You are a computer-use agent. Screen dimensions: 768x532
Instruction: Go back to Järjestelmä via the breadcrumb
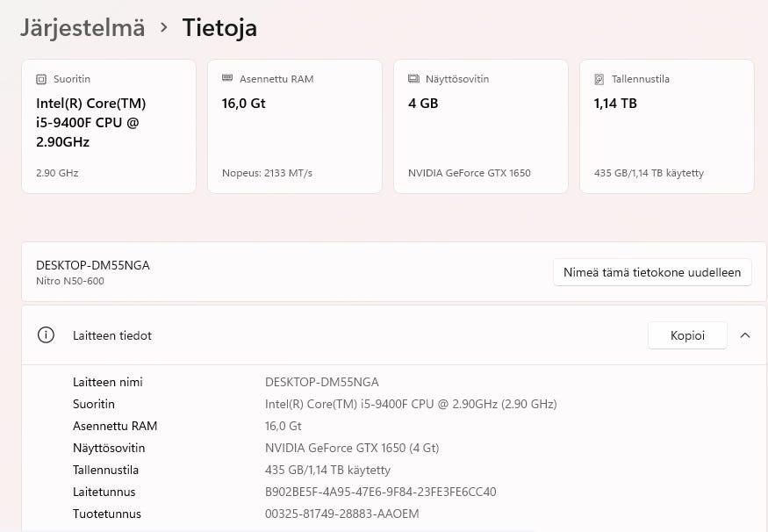(x=83, y=28)
